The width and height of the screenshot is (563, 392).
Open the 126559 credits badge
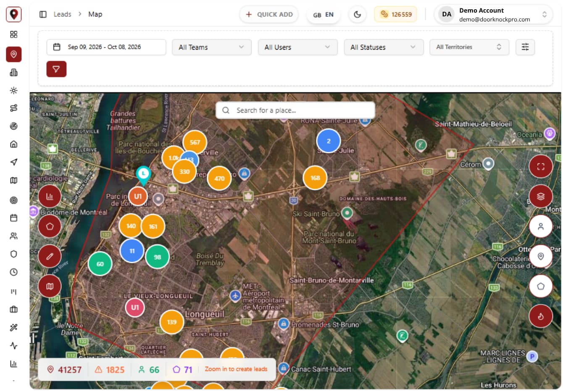click(396, 14)
